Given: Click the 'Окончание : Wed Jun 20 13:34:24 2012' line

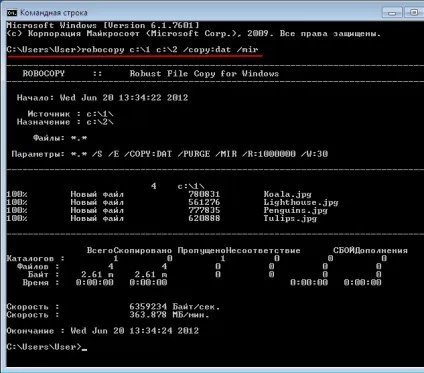Looking at the screenshot, I should tap(103, 331).
